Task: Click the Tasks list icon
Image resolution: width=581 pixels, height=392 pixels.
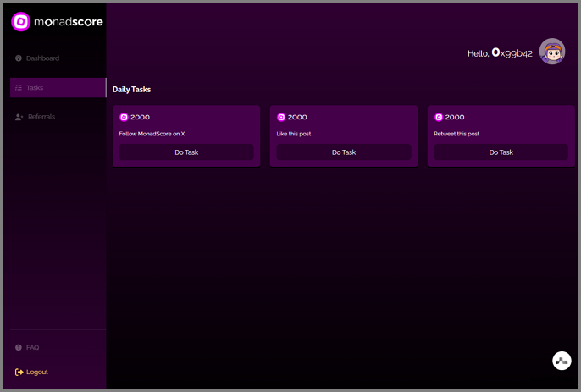Action: click(x=19, y=88)
